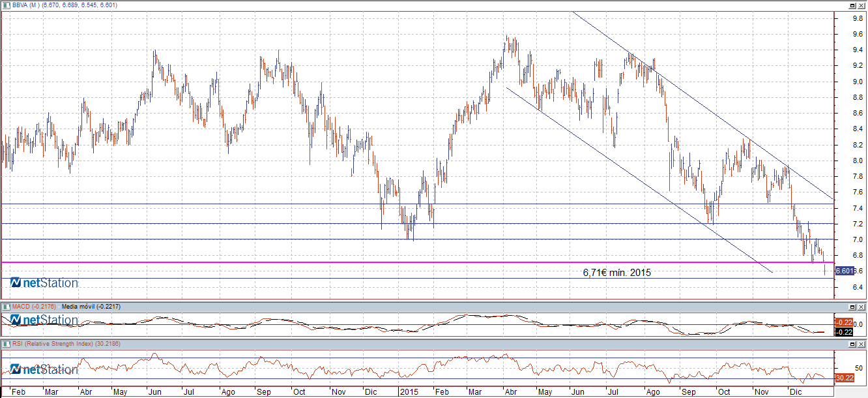Screen dimensions: 868x398
Task: Click the 6.601 current price tag
Action: (x=845, y=270)
